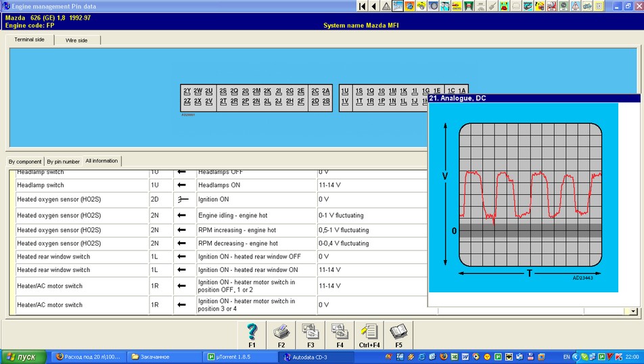Image resolution: width=644 pixels, height=364 pixels.
Task: Click the arrow icon in the Engine idling row
Action: tap(181, 216)
